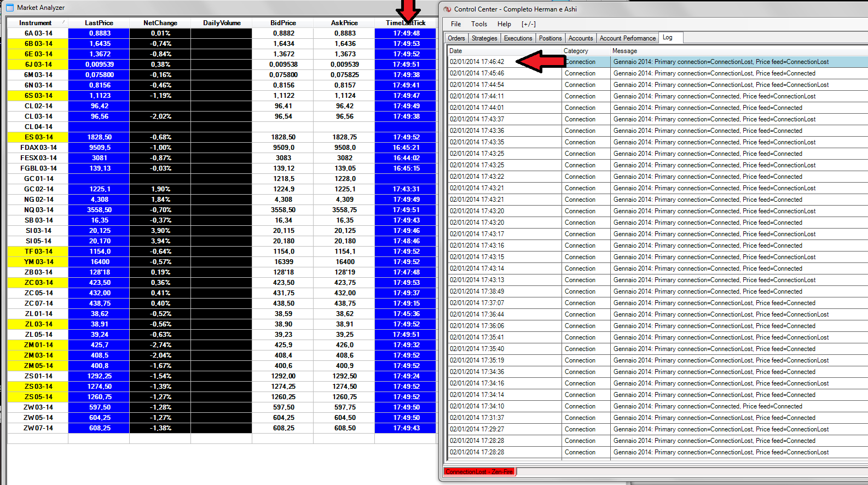Select the GC 02-14 instrument cell

tap(38, 189)
